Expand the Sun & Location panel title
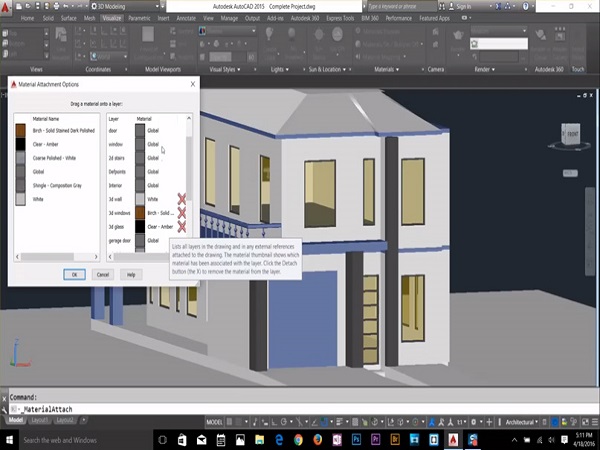 (327, 69)
